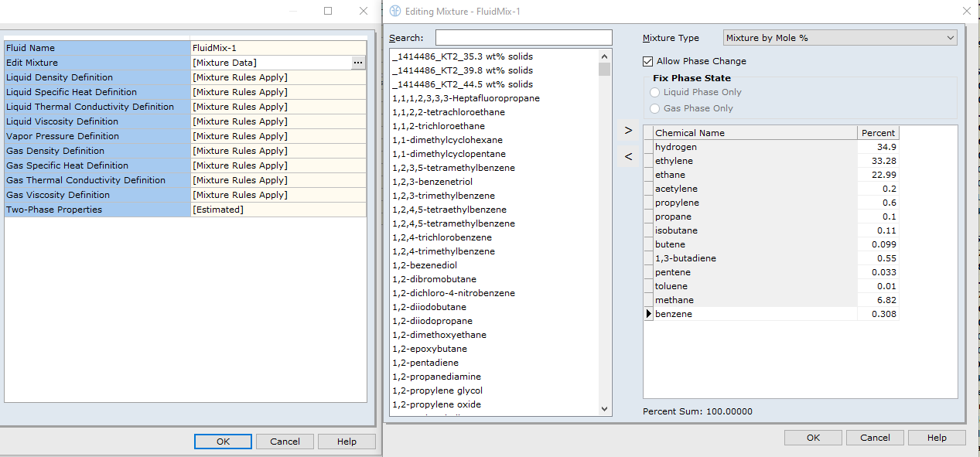Click the scrollbar up arrow in chemical list
The image size is (980, 457).
pos(604,55)
